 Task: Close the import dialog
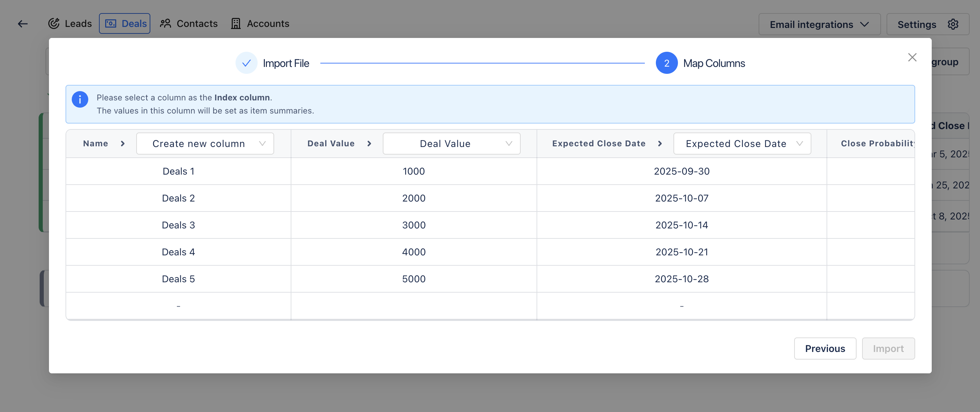pyautogui.click(x=912, y=58)
